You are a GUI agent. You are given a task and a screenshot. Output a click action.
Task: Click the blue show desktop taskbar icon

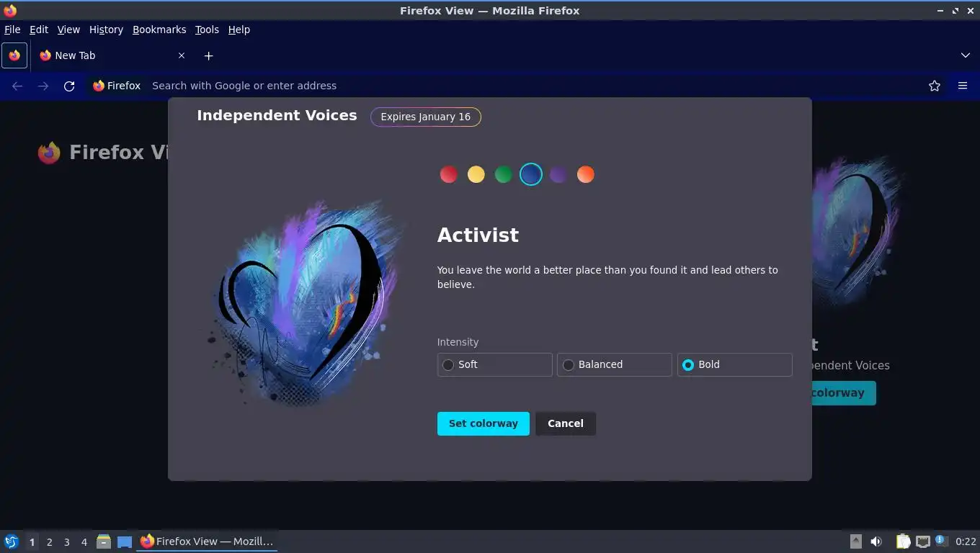pos(125,541)
